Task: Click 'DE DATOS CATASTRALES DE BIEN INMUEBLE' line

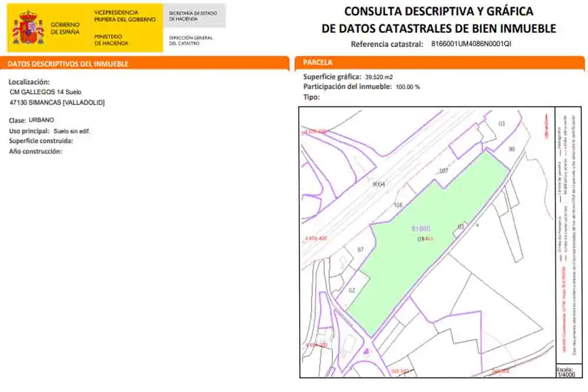Action: click(x=439, y=28)
